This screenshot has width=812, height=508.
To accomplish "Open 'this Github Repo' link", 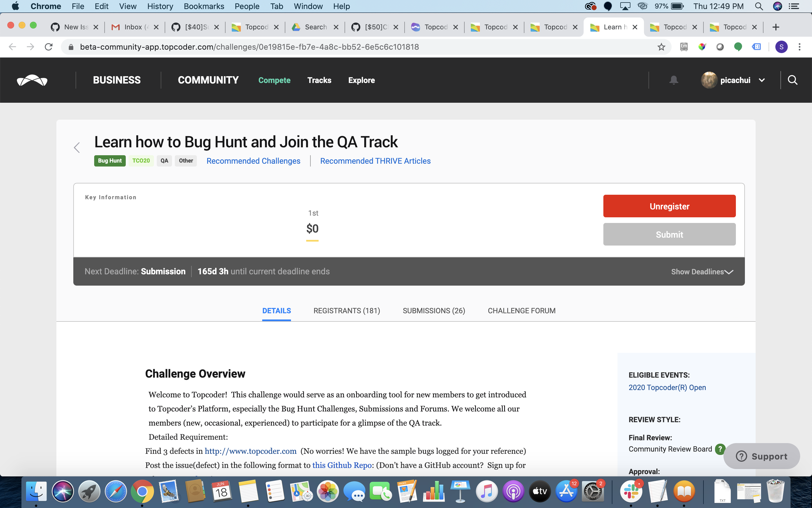I will click(342, 465).
